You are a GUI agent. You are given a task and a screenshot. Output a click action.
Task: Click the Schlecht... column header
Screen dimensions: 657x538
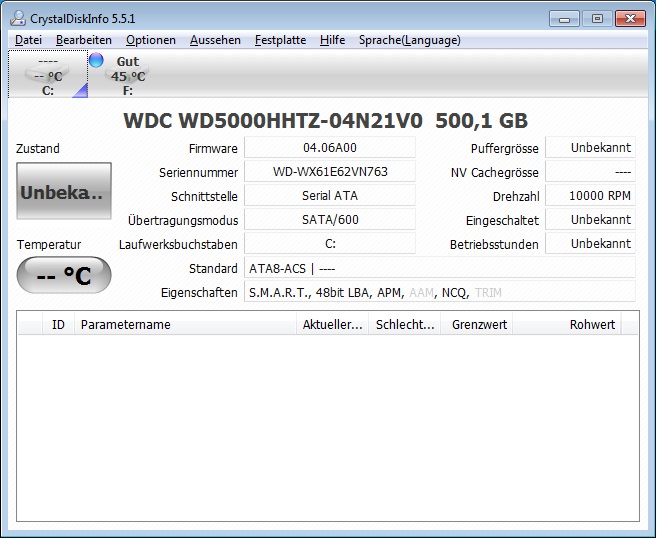coord(404,324)
